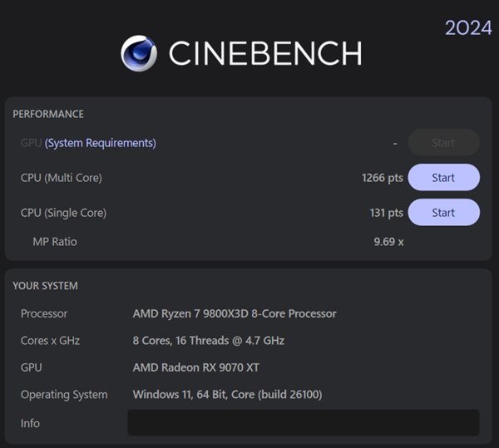Click the Cores x GHz label
This screenshot has width=499, height=448.
[50, 341]
